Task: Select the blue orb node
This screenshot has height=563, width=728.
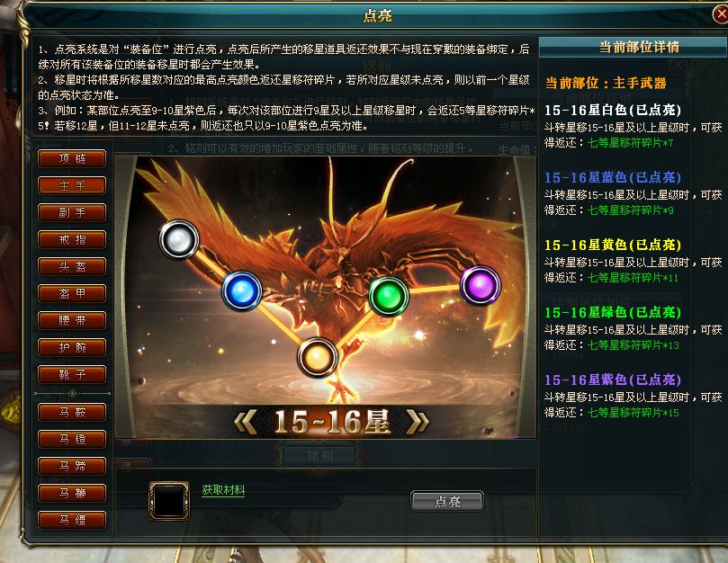Action: coord(242,291)
